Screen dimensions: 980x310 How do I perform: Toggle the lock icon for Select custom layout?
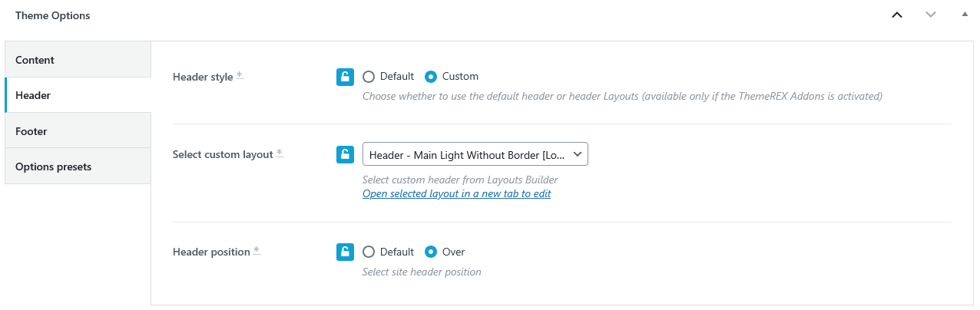[345, 154]
